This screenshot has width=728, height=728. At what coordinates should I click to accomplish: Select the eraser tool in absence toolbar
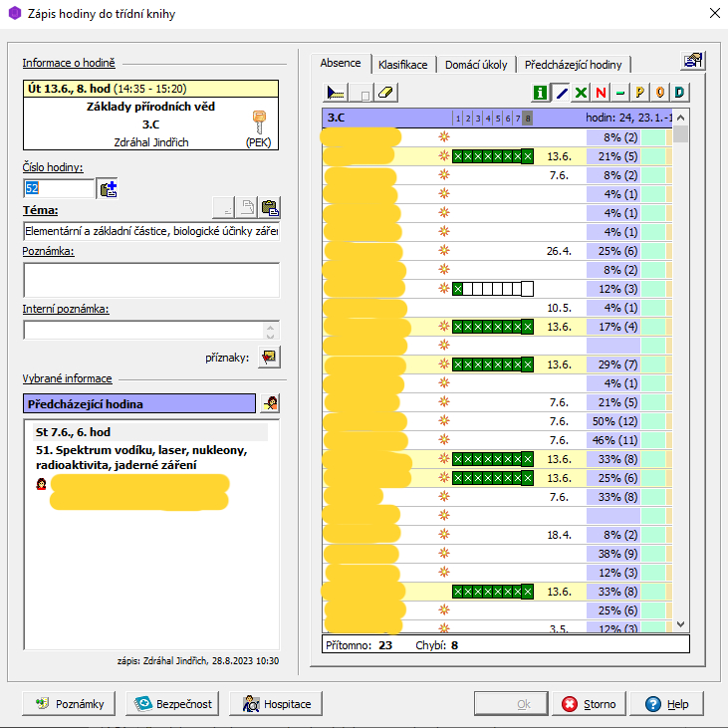[387, 93]
